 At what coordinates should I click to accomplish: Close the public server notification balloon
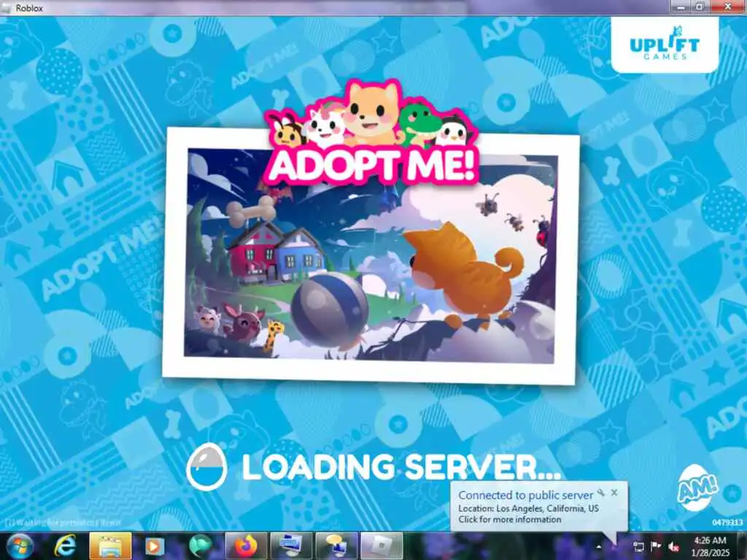tap(614, 493)
